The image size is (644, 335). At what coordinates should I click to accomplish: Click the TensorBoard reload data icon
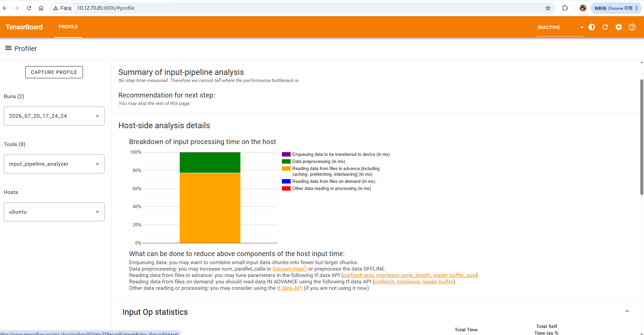(x=605, y=27)
